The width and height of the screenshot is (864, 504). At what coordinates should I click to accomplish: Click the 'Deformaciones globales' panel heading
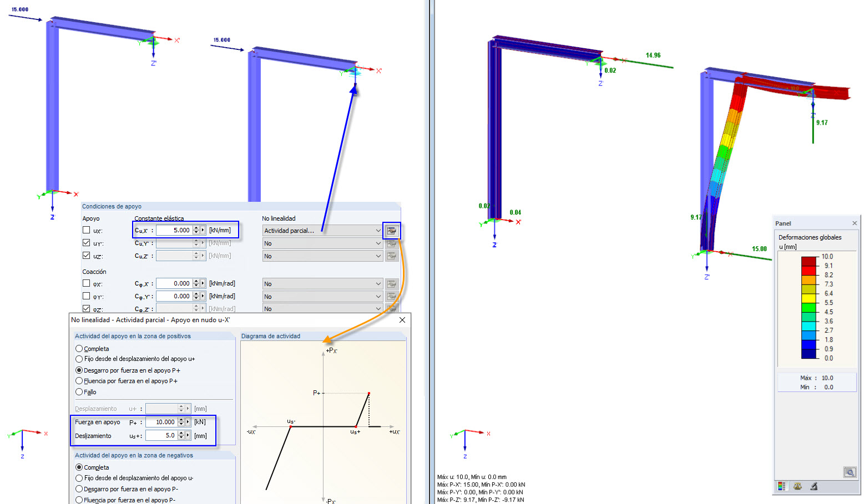pos(810,237)
